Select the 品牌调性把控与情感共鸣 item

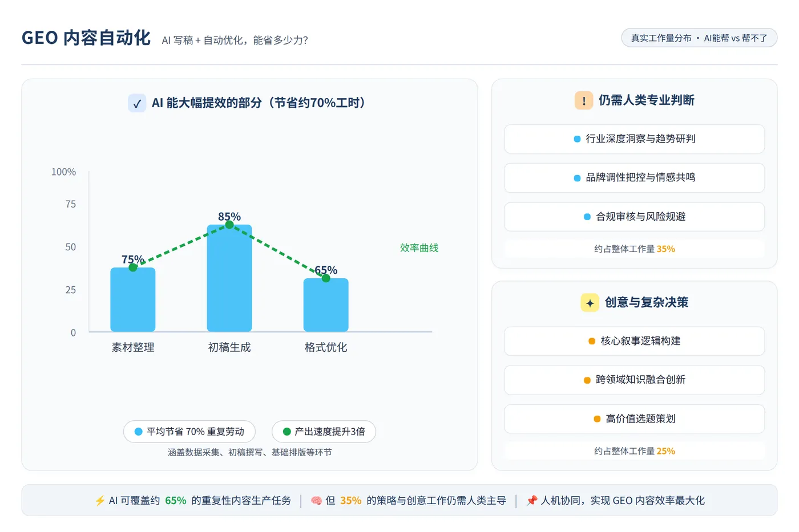pos(634,178)
